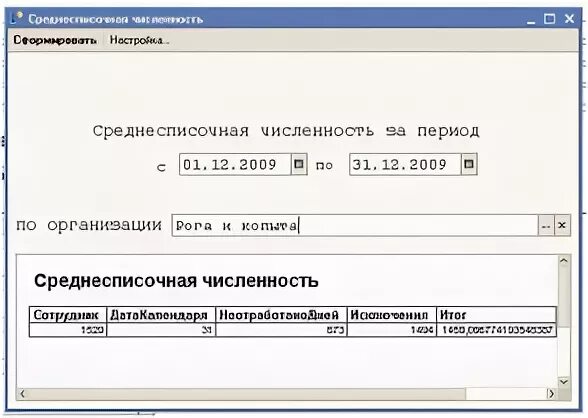Minimize the Среднесписочная численность window
The width and height of the screenshot is (588, 418).
tap(531, 19)
